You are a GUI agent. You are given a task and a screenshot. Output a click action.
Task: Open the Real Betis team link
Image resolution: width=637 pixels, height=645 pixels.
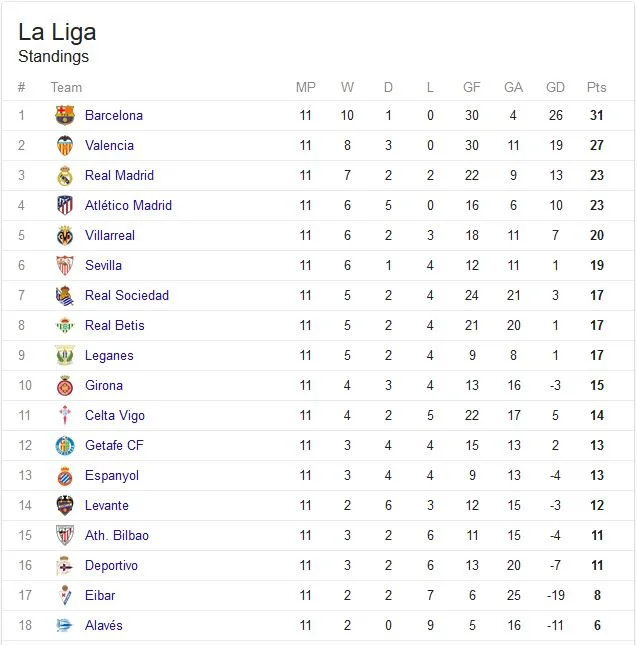click(x=115, y=325)
